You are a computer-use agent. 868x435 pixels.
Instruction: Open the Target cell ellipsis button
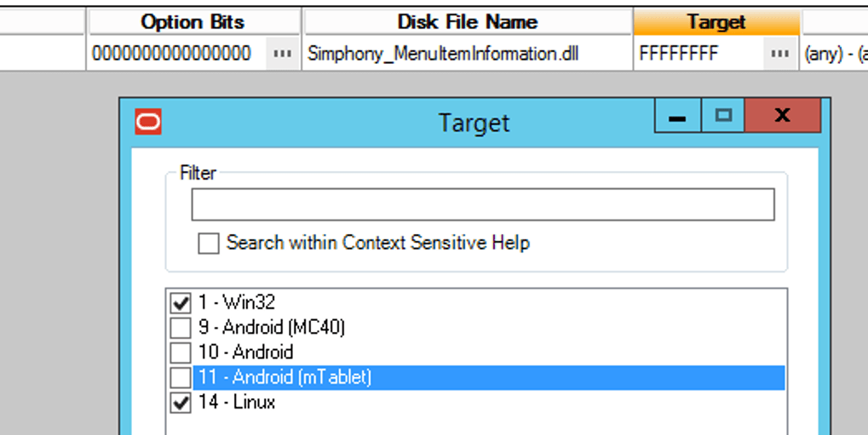[779, 54]
